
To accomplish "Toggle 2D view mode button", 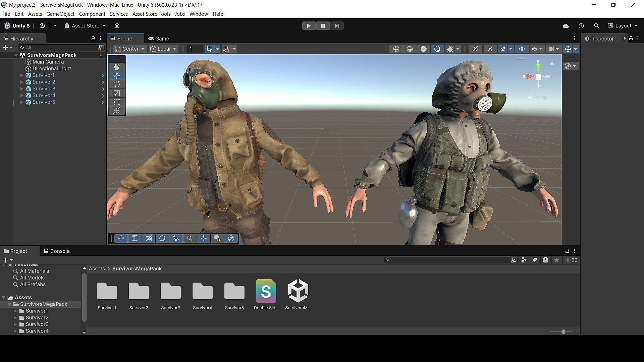I will [475, 49].
